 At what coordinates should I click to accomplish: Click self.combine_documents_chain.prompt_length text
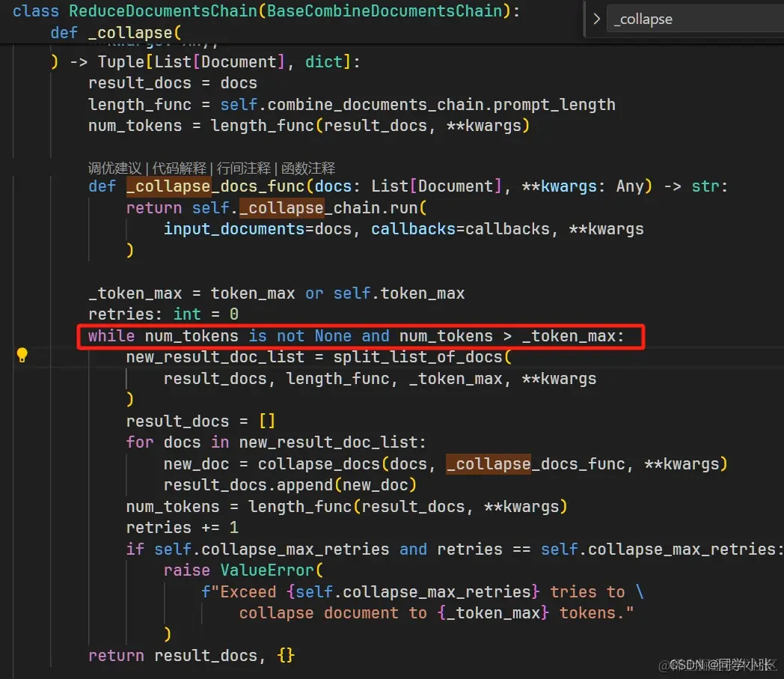(417, 105)
